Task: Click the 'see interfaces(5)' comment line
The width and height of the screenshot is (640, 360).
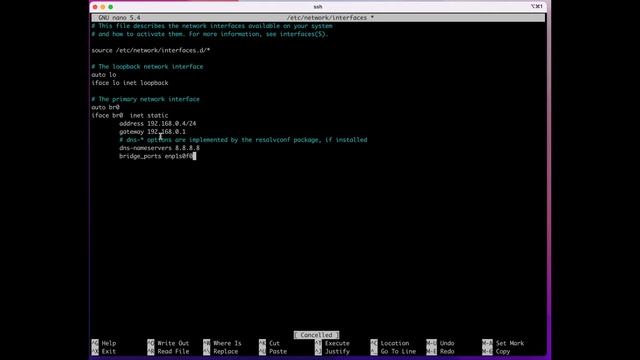Action: [x=210, y=34]
